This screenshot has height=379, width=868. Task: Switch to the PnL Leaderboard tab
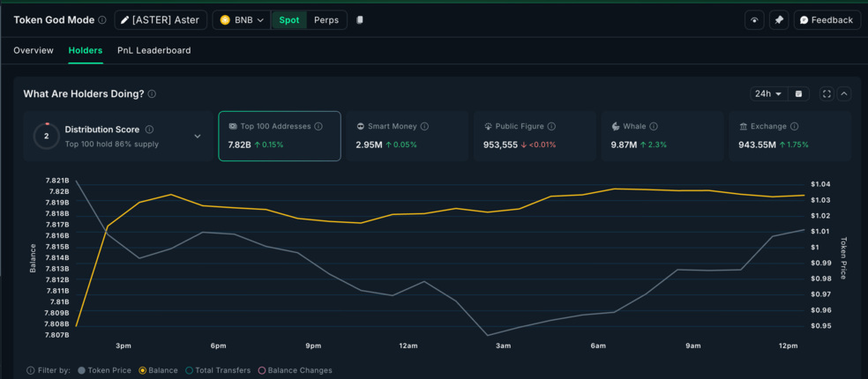(x=153, y=50)
